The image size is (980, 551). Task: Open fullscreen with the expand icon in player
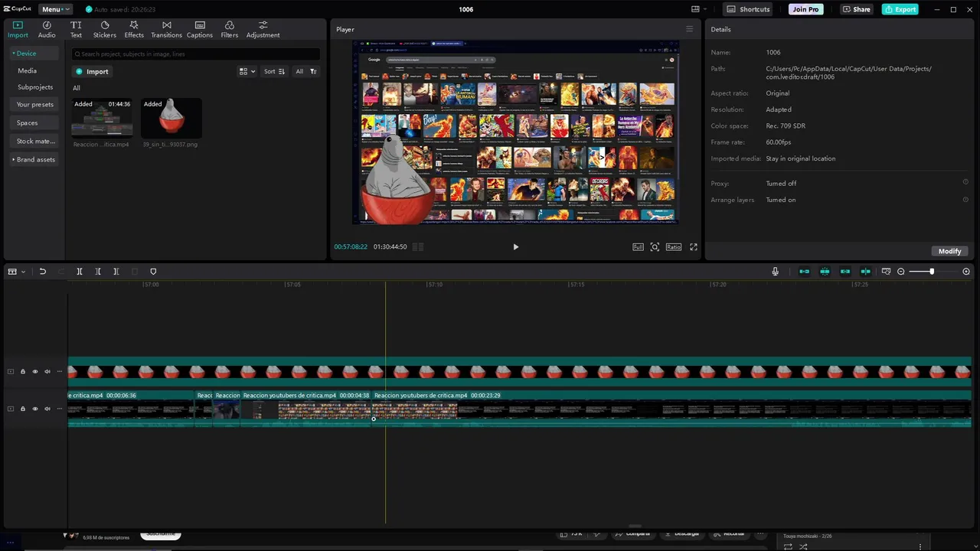694,247
